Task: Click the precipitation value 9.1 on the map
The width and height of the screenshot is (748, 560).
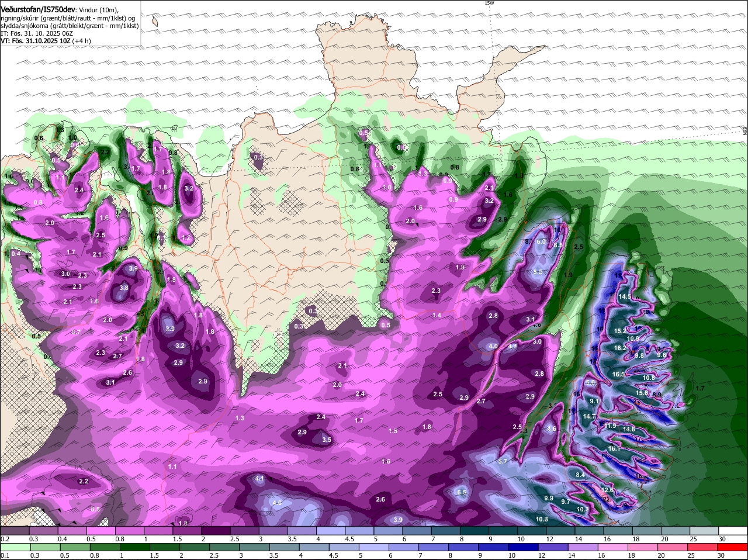Action: pos(594,402)
